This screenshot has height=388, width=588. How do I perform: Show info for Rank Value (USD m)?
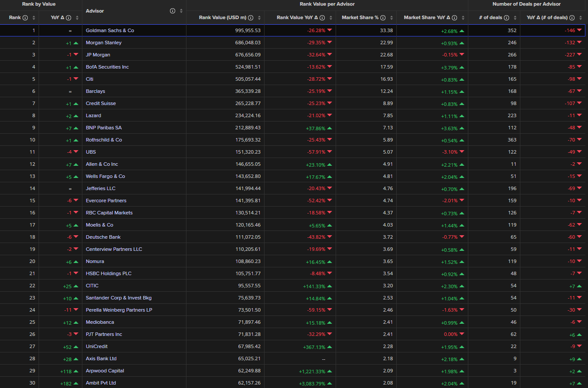(x=251, y=18)
